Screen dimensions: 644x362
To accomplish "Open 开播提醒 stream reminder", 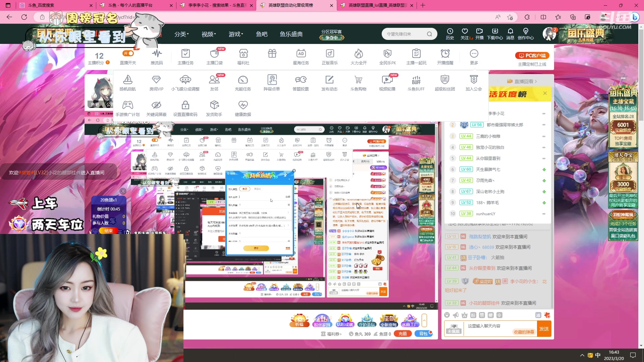I will click(445, 57).
